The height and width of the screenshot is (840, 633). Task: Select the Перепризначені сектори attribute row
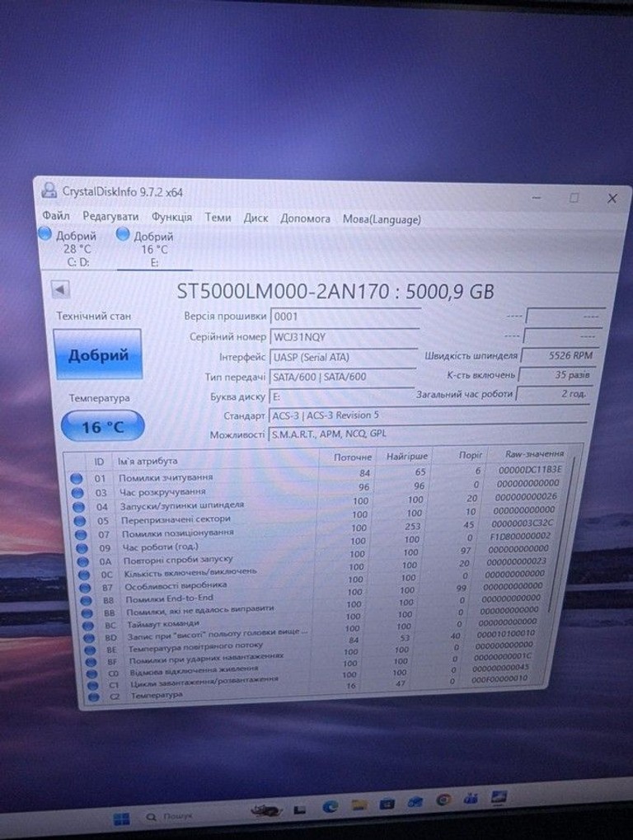(316, 516)
